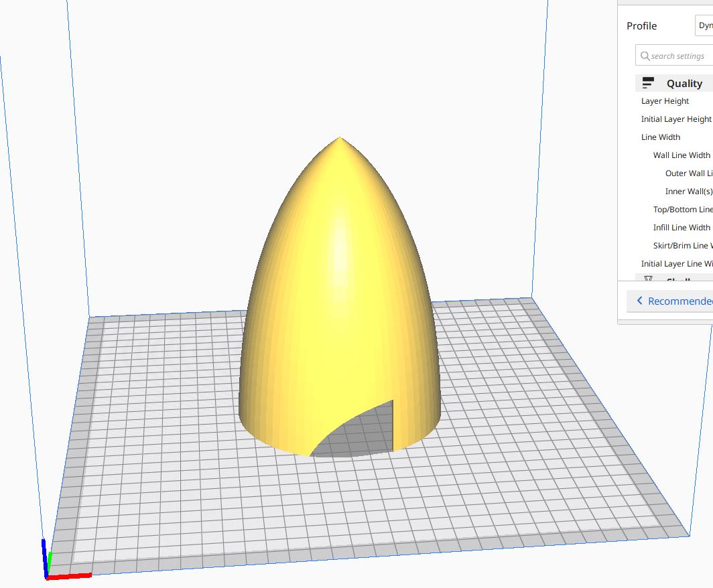This screenshot has width=713, height=588.
Task: Click the Initial Layer Line Width setting
Action: tap(676, 264)
